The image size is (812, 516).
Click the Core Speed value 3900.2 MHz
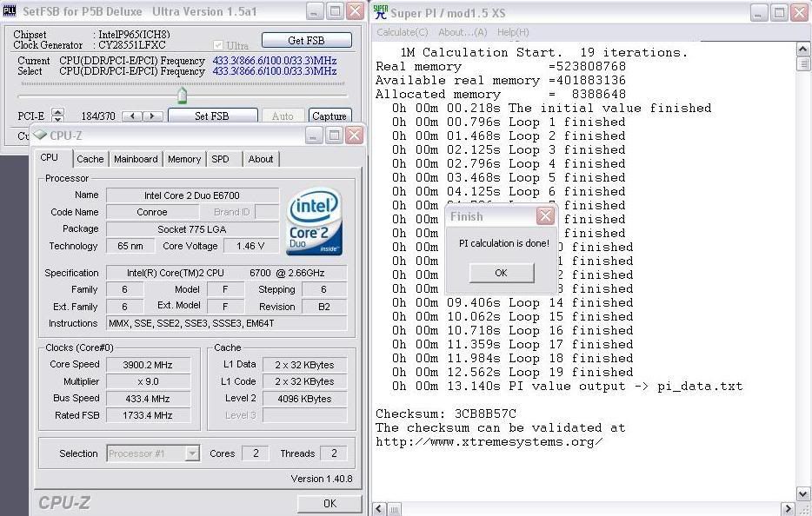point(148,364)
